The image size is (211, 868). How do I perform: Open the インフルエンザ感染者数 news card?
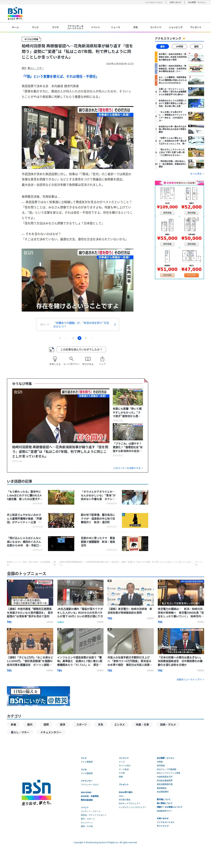click(x=80, y=650)
